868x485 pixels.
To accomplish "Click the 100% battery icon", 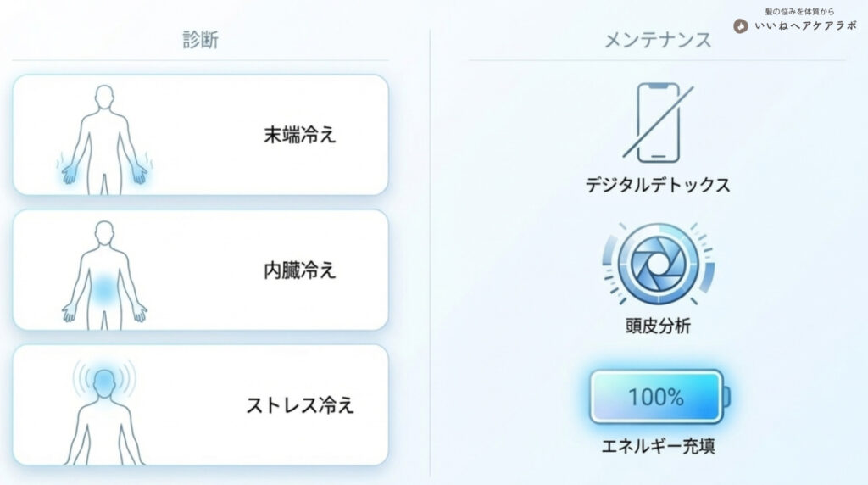I will coord(658,396).
